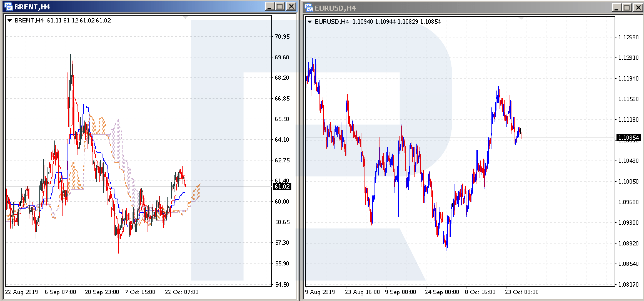Expand the dropdown beside EURUSD,H4 label

[310, 22]
